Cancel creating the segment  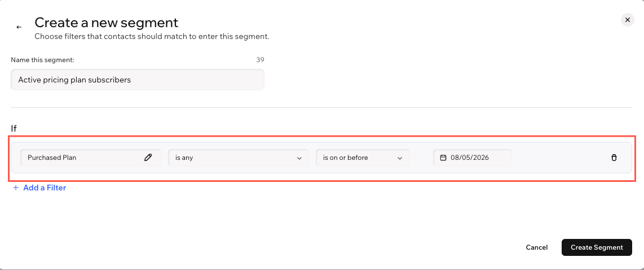click(536, 247)
